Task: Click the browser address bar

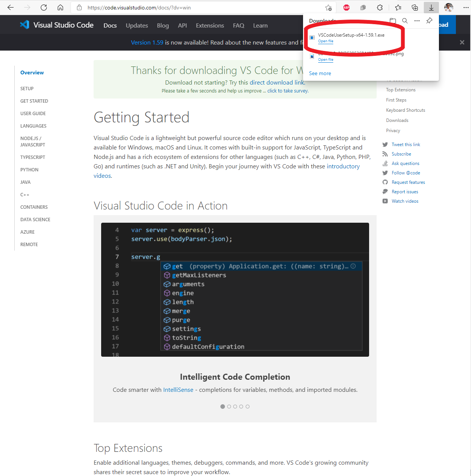Action: (x=204, y=8)
